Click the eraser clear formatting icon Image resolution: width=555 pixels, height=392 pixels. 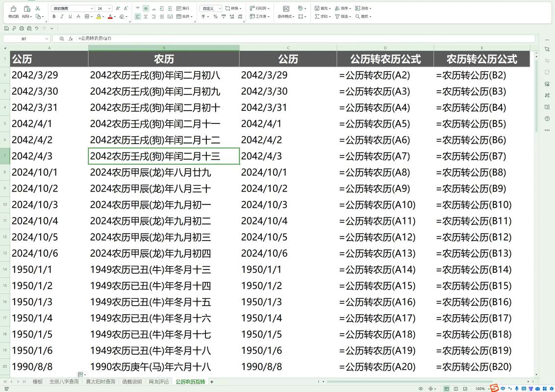point(122,16)
